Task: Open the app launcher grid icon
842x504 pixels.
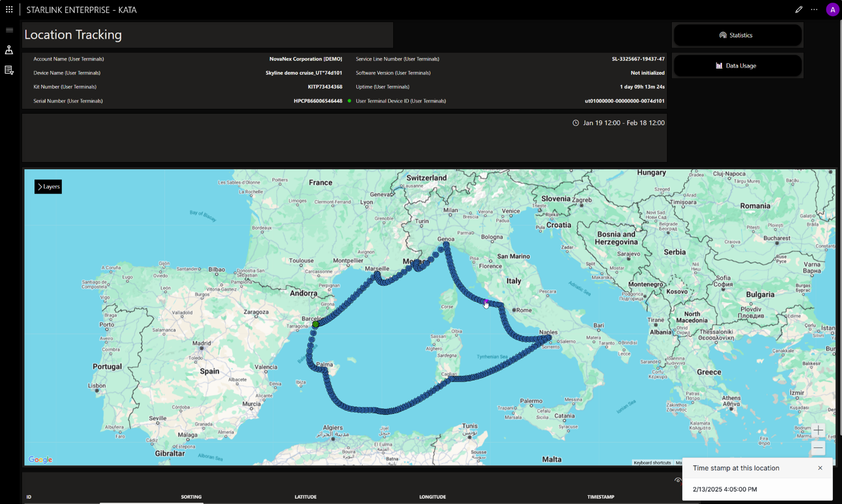Action: coord(9,9)
